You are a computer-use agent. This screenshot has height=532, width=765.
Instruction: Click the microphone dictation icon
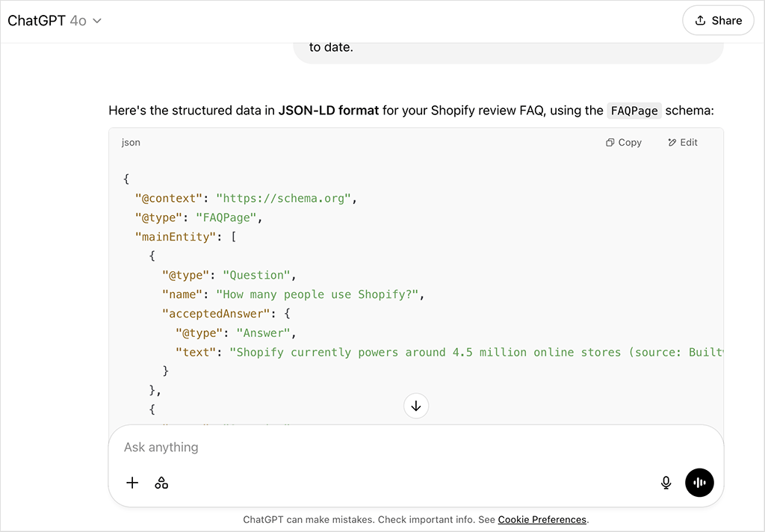point(666,483)
